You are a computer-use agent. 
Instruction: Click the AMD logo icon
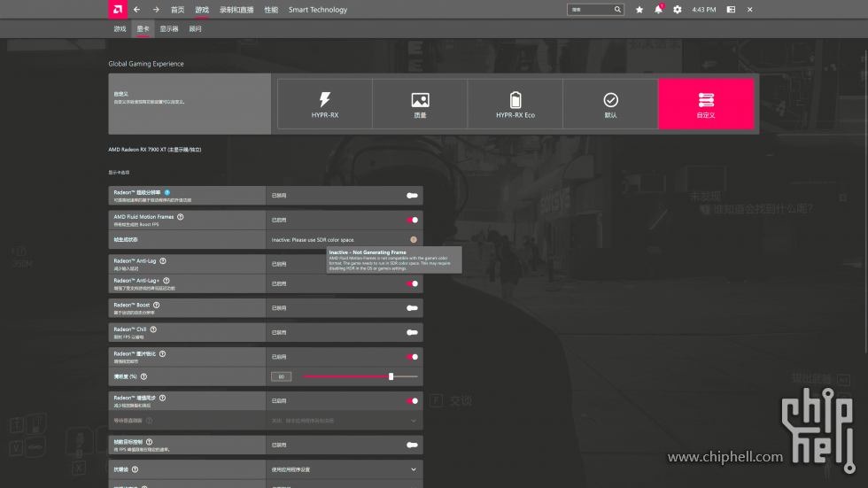(117, 10)
